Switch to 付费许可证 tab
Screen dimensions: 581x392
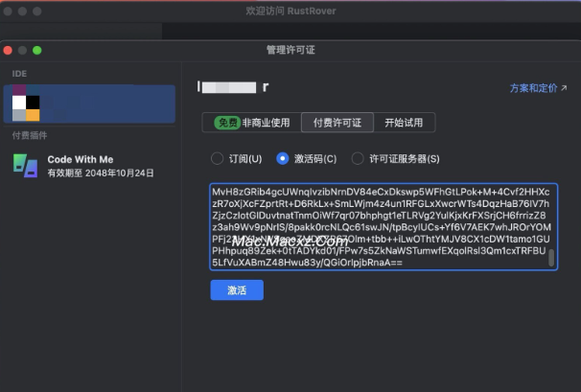tap(337, 123)
